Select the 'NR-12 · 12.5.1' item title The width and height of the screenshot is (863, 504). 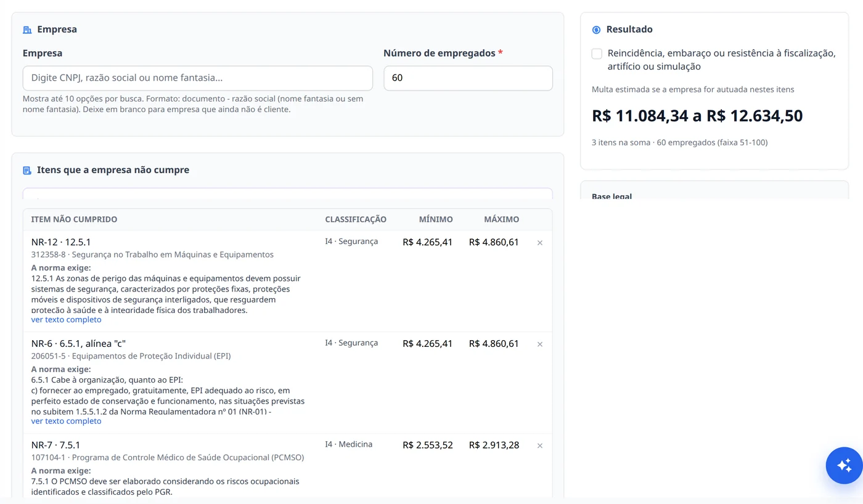tap(61, 242)
